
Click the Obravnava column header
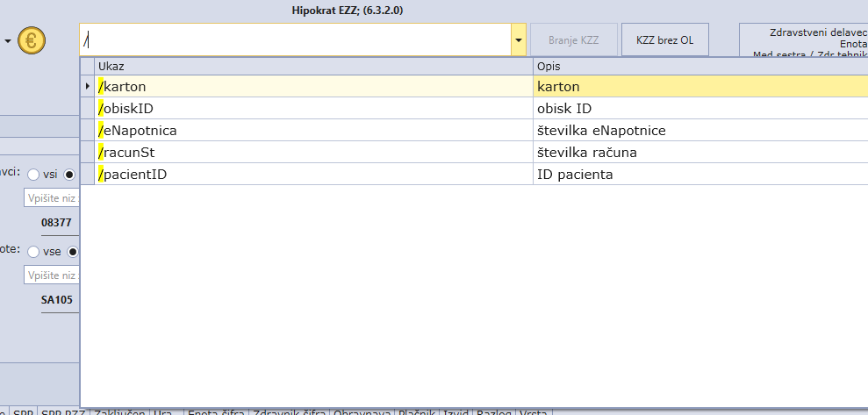(362, 412)
